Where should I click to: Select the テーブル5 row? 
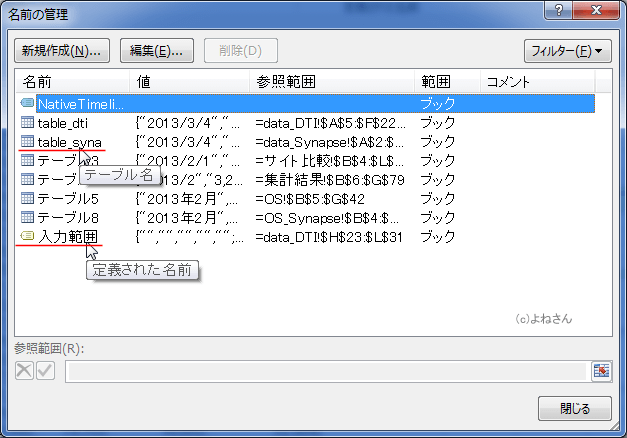(x=306, y=199)
